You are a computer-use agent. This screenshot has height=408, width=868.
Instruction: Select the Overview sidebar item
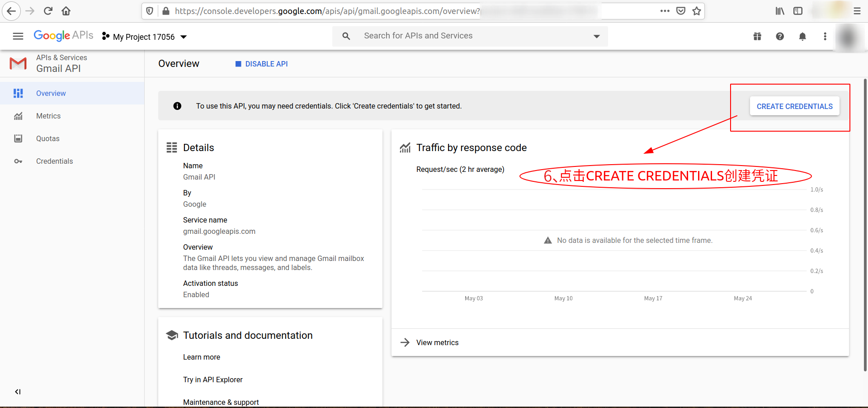click(x=72, y=93)
